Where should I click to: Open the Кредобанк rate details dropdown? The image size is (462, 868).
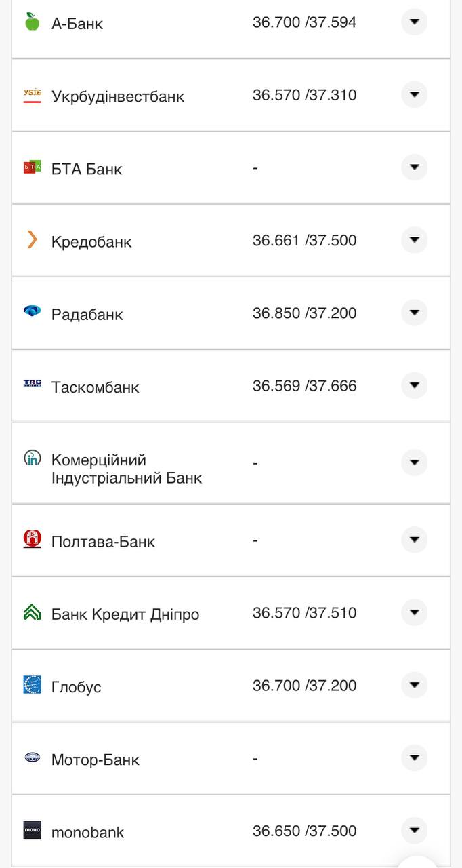pyautogui.click(x=414, y=240)
